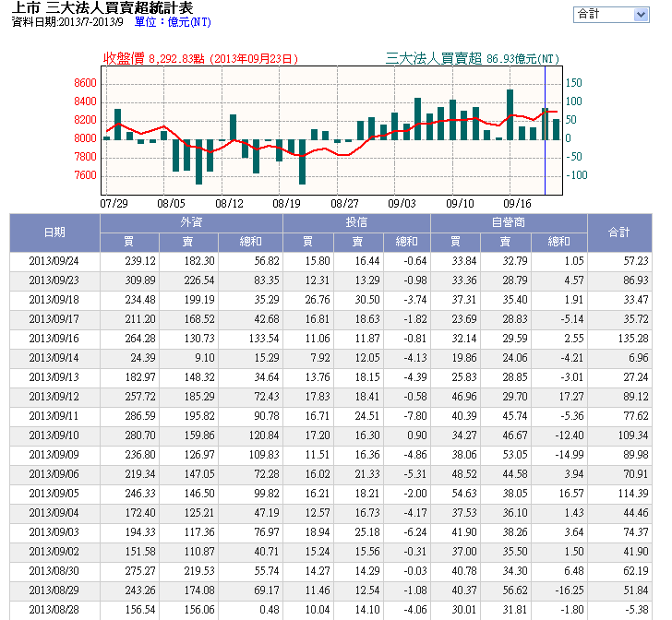Click foreign net value 133.54
The width and height of the screenshot is (672, 620).
(264, 339)
